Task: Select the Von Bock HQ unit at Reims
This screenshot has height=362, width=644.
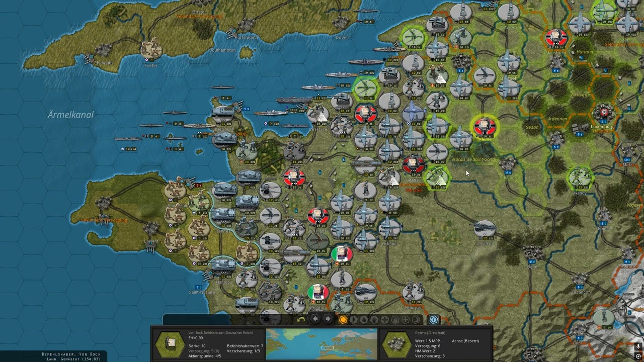Action: pos(485,126)
